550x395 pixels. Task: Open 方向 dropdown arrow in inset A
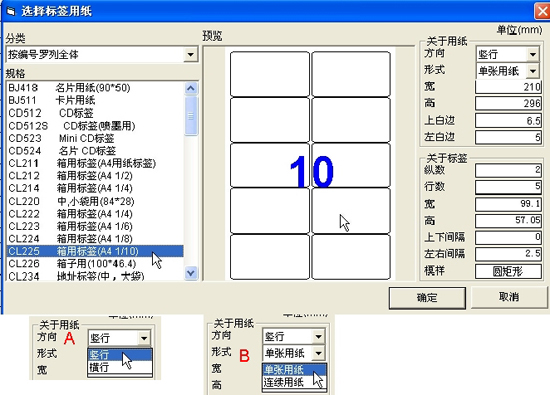coord(144,338)
